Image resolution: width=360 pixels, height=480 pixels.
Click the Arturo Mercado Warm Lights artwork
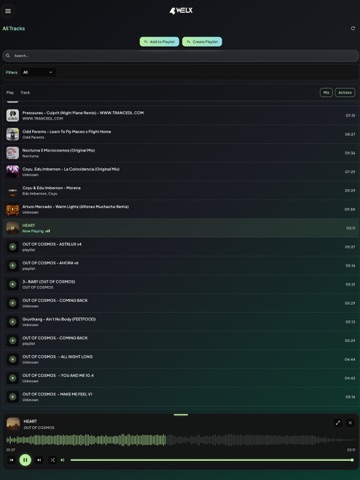[13, 209]
